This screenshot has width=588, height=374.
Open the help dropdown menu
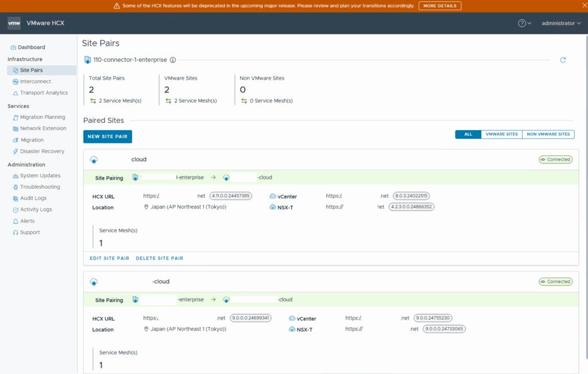click(x=524, y=24)
